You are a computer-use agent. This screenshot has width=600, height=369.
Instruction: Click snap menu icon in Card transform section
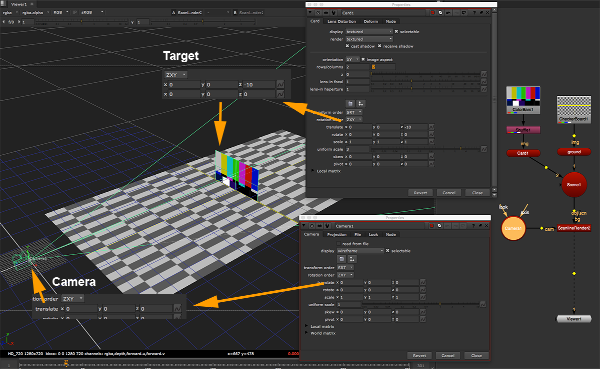coord(360,104)
